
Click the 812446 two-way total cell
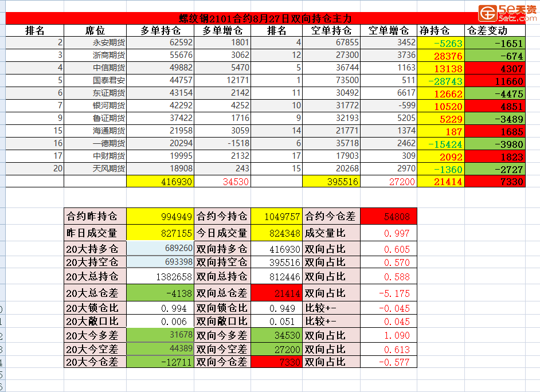coord(276,276)
